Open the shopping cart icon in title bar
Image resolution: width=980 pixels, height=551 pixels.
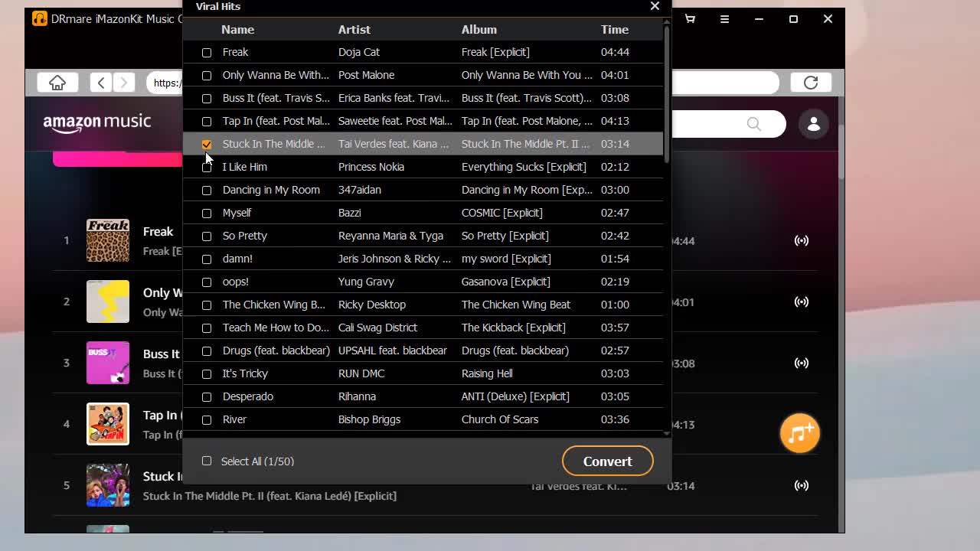pyautogui.click(x=690, y=19)
